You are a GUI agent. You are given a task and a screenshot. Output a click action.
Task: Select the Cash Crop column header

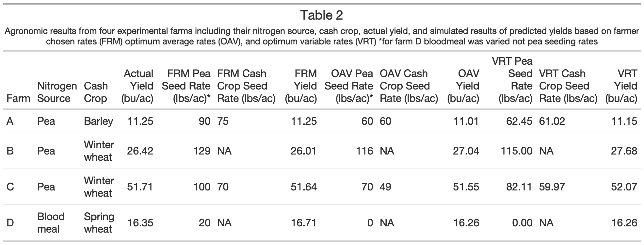[96, 92]
